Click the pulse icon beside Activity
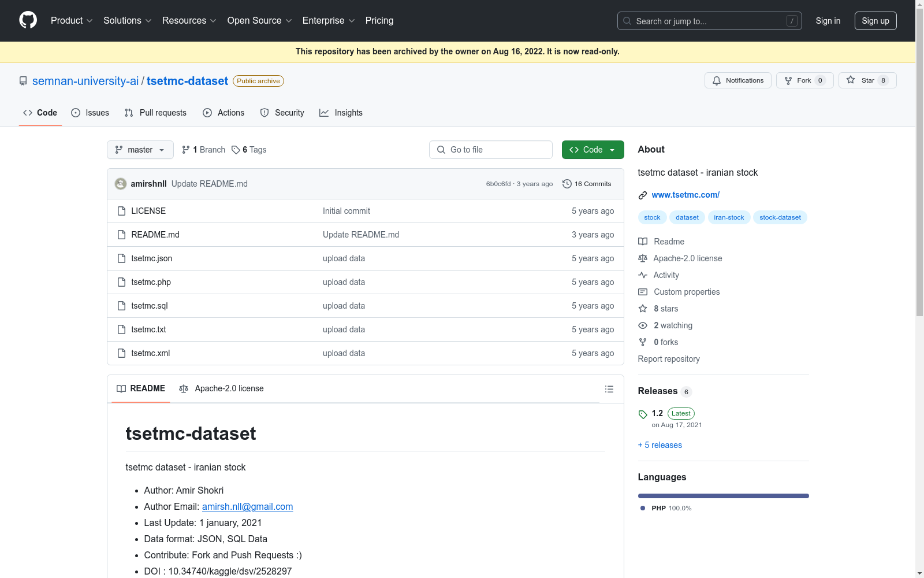The image size is (924, 578). click(x=643, y=275)
